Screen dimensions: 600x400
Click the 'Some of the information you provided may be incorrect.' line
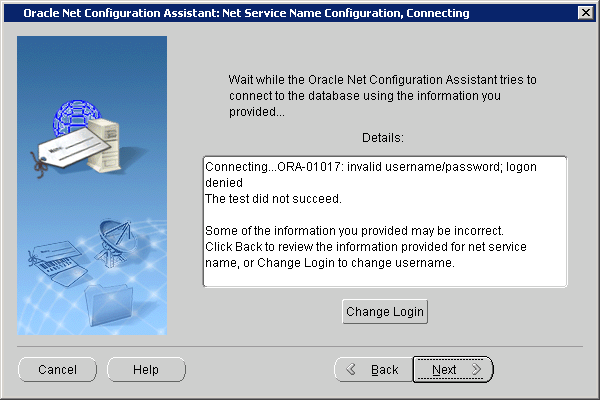click(354, 231)
